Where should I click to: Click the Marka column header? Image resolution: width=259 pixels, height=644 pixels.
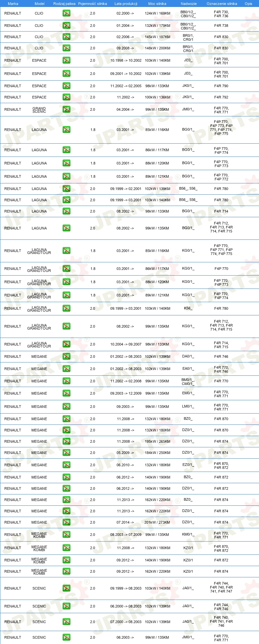[x=13, y=4]
